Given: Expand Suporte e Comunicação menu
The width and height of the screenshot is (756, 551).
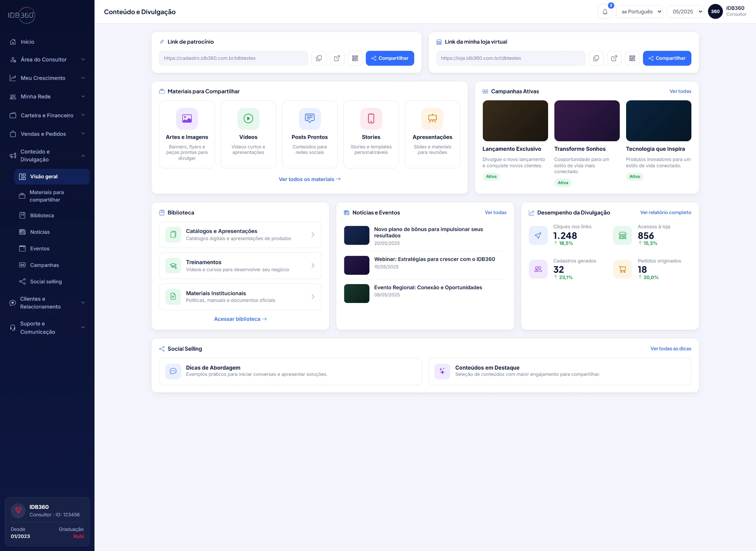Looking at the screenshot, I should [47, 328].
